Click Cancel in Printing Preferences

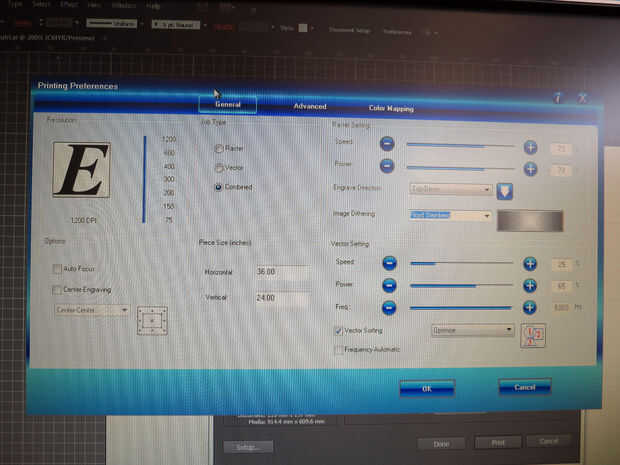point(525,387)
